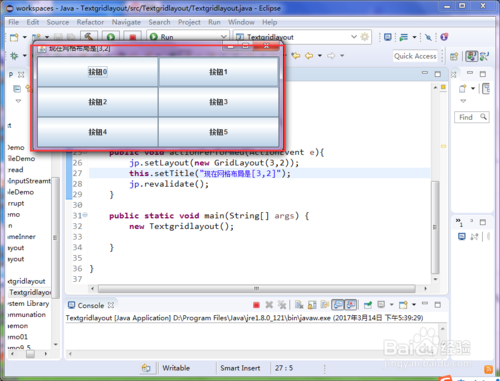The height and width of the screenshot is (381, 500).
Task: Click the Debug bug icon
Action: coord(14,56)
